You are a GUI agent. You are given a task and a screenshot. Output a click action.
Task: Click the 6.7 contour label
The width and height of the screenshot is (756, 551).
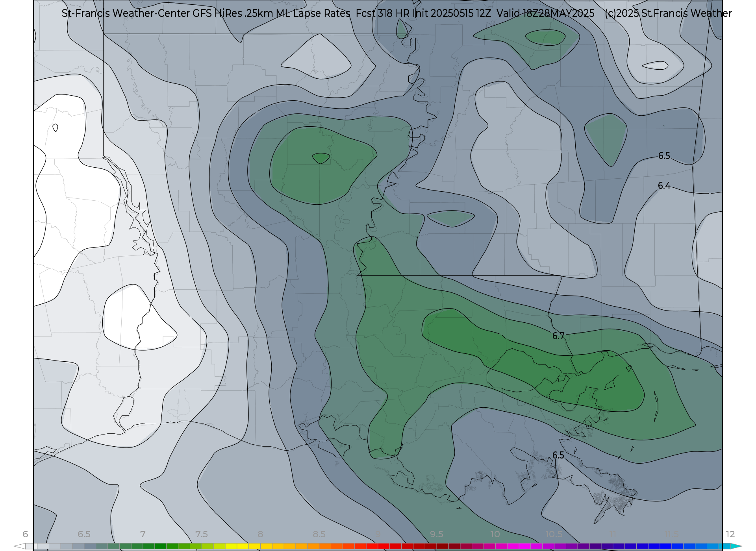pyautogui.click(x=558, y=336)
